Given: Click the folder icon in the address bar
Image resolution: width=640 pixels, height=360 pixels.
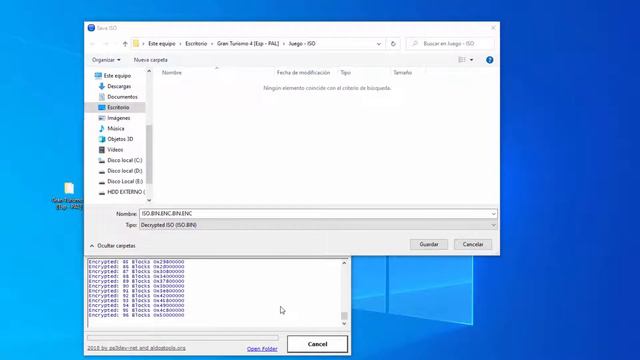Looking at the screenshot, I should [x=136, y=44].
